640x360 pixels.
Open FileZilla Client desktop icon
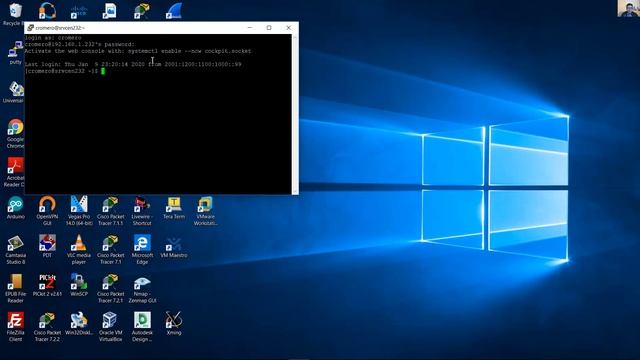[16, 327]
